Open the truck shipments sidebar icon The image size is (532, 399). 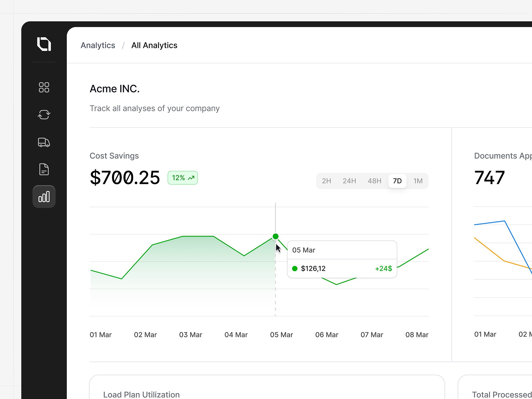(x=44, y=142)
